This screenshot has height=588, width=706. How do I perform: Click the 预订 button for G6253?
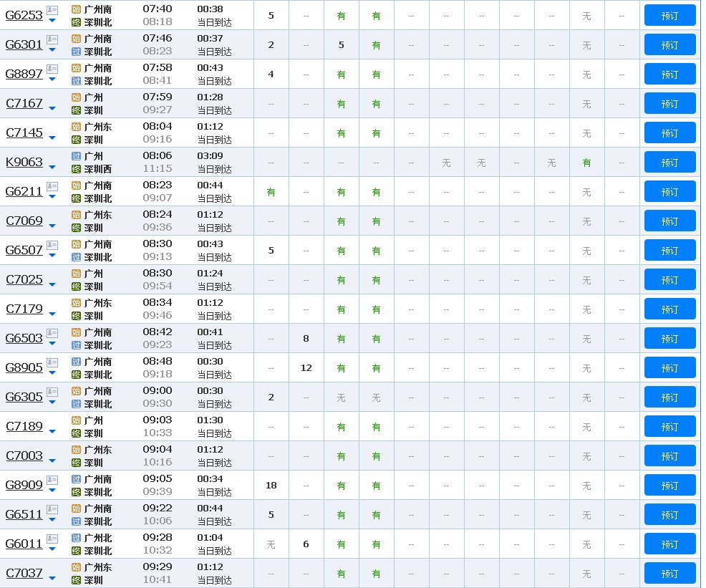click(x=669, y=15)
